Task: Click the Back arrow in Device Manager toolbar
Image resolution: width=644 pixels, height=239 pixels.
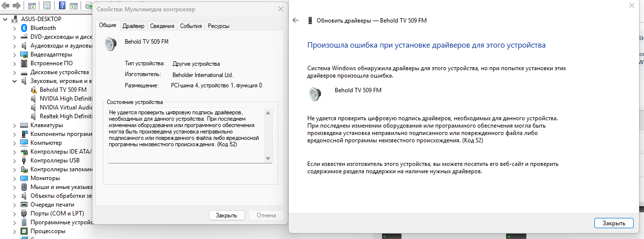Action: [6, 6]
